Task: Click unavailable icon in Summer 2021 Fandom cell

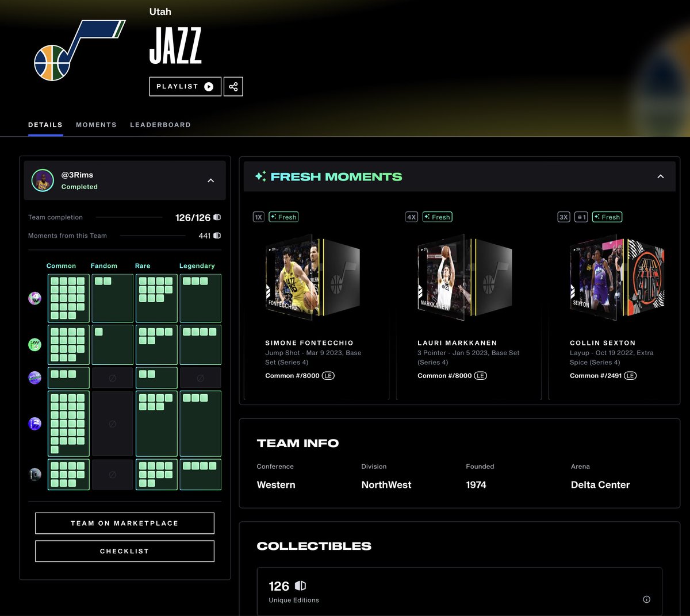Action: click(113, 378)
